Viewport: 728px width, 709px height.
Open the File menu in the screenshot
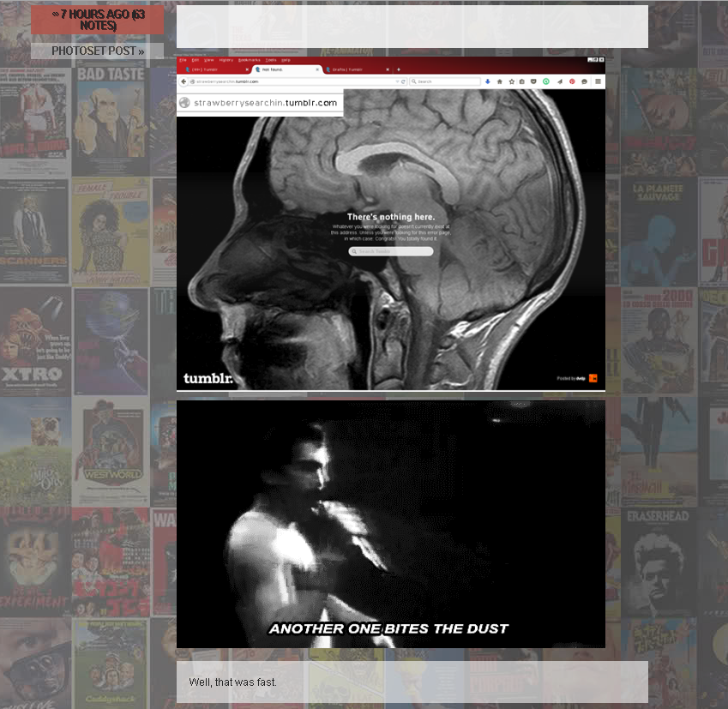tap(183, 60)
